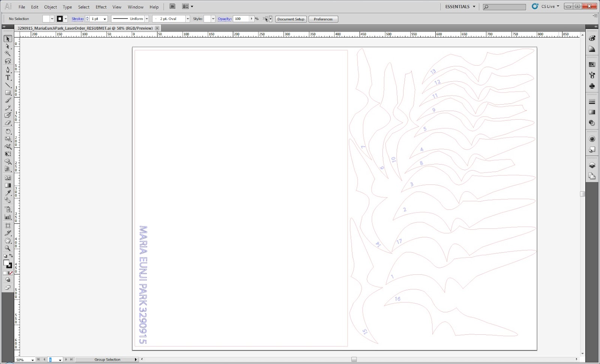
Task: Select the Scale tool
Action: click(x=7, y=139)
